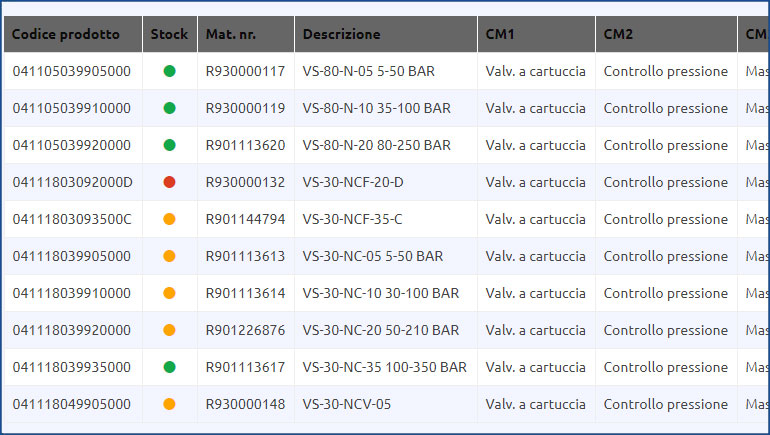Sort by Codice prodotto column header
The width and height of the screenshot is (770, 435).
(66, 34)
